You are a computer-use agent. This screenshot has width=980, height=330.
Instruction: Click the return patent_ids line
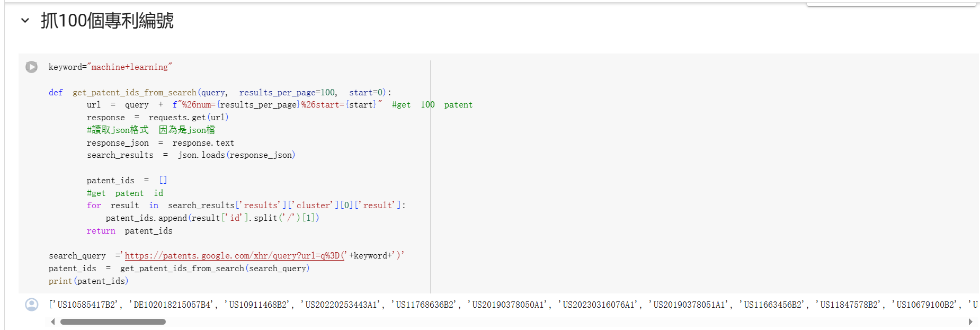(x=129, y=231)
